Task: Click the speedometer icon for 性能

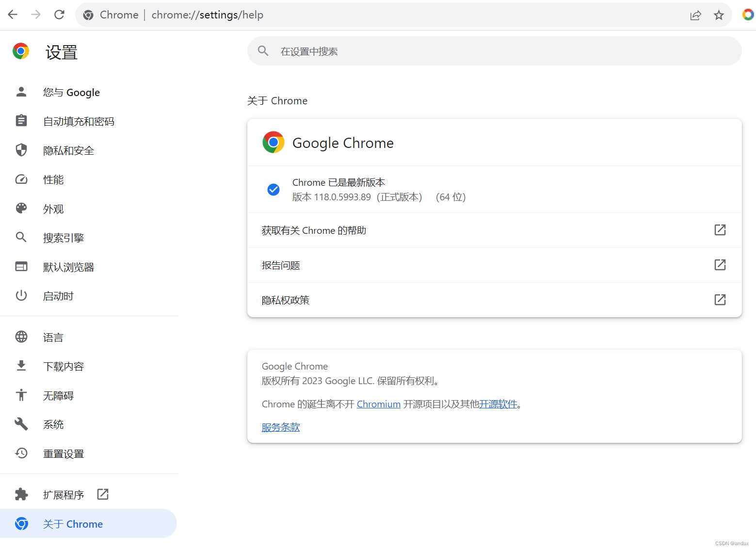Action: click(21, 179)
